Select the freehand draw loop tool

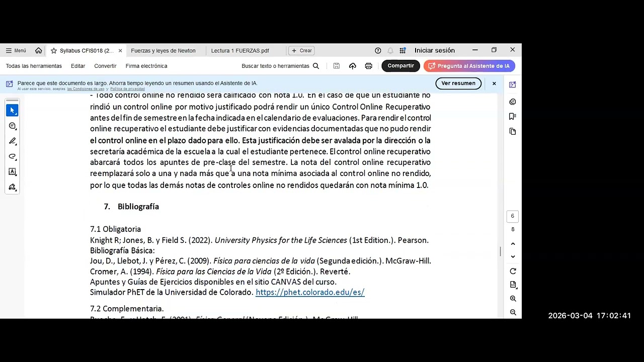coord(12,156)
